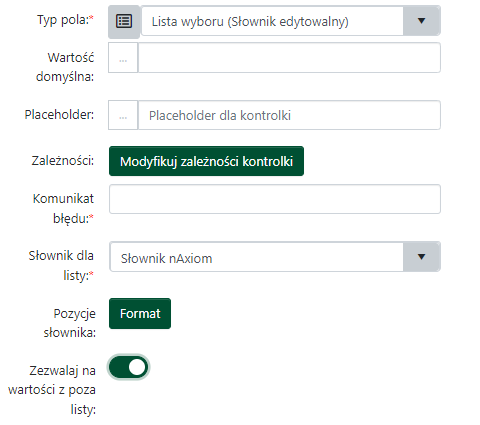Click the 'Placeholder dla kontrolki' input
The width and height of the screenshot is (480, 425).
289,115
